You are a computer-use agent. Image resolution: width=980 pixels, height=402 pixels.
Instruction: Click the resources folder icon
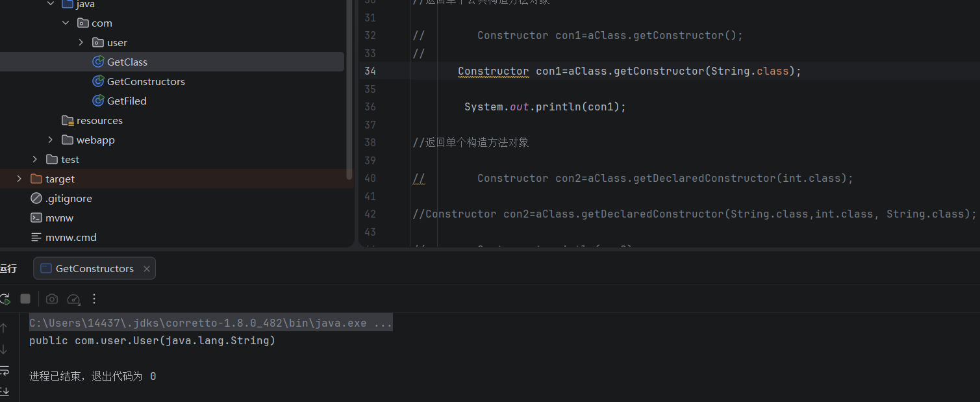68,120
